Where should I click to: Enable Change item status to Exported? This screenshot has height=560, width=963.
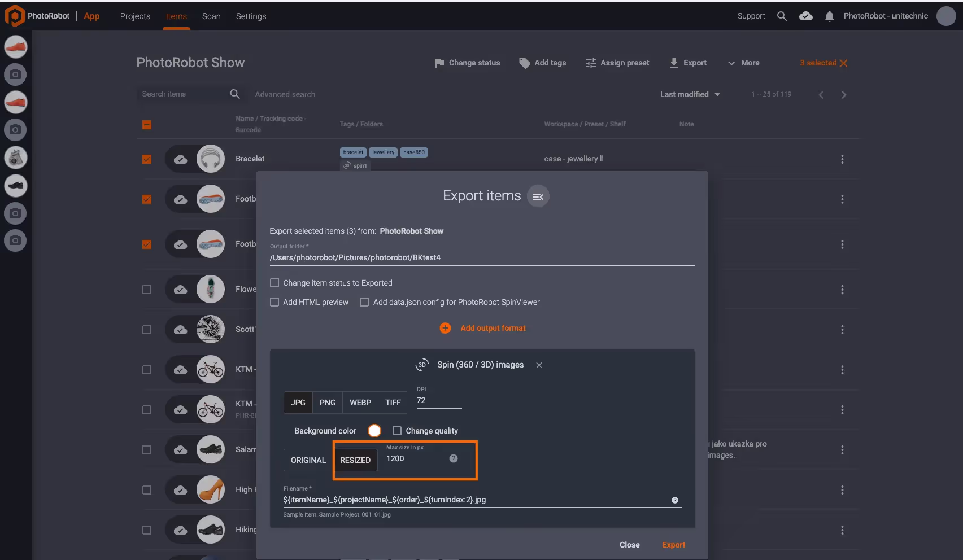[x=274, y=283]
